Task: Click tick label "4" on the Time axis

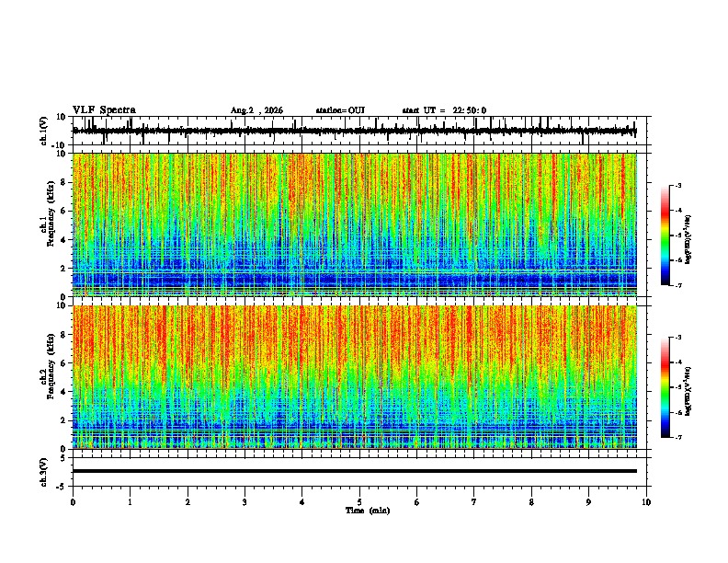Action: point(302,502)
